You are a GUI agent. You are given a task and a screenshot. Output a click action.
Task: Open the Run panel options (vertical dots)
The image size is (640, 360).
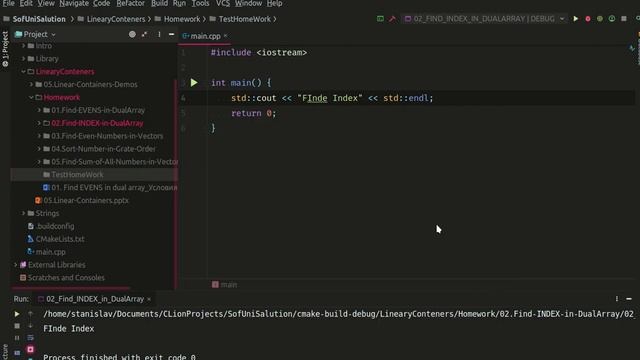click(x=617, y=299)
